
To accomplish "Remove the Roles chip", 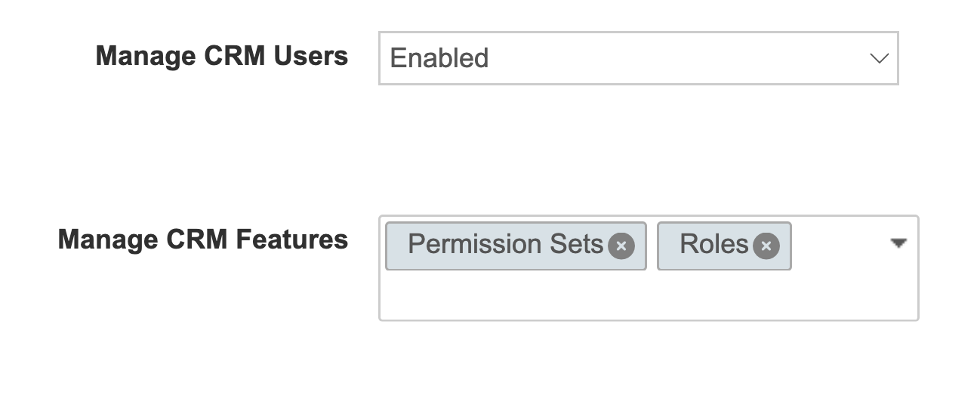I will [x=766, y=246].
